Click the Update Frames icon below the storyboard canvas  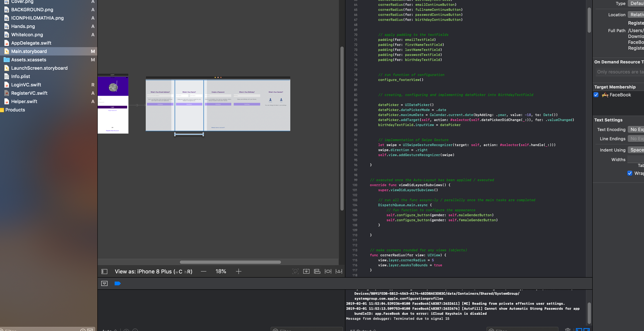click(295, 271)
